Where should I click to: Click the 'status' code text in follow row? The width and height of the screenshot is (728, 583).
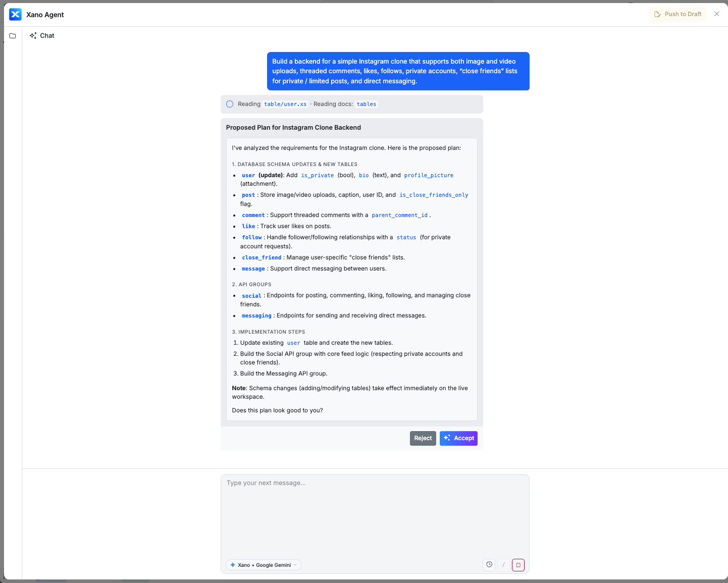click(406, 237)
